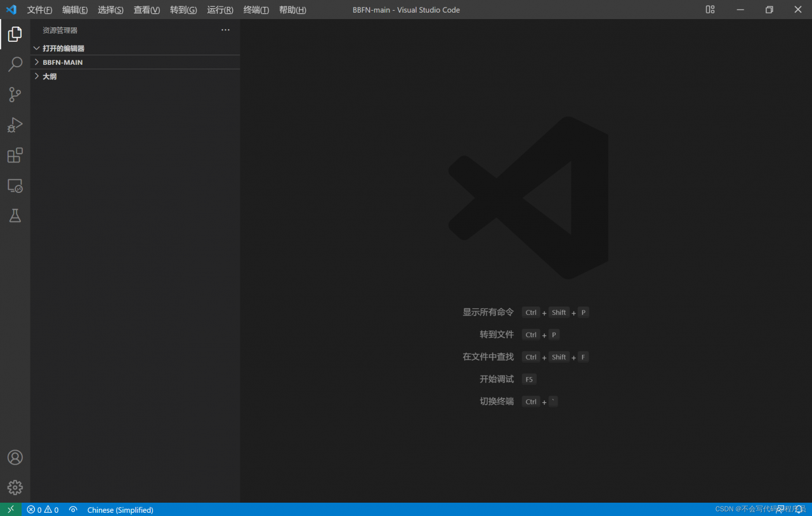Close the Visual Studio Code window
812x516 pixels.
pos(798,10)
